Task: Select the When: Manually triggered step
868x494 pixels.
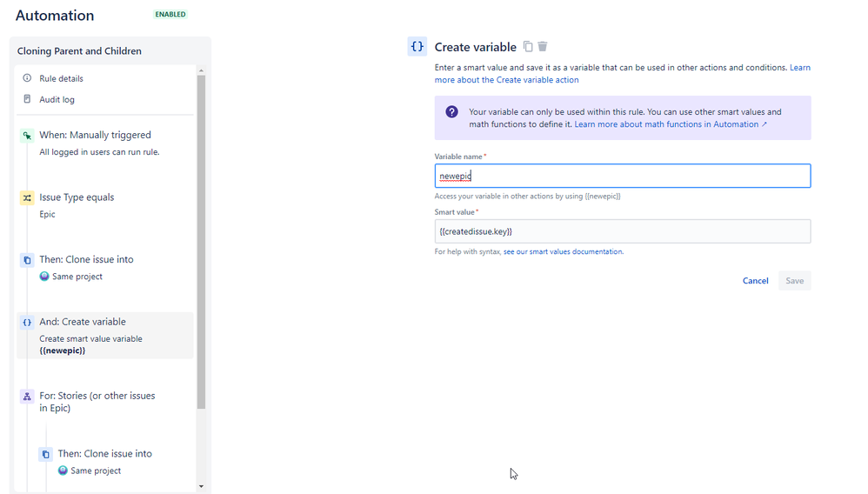Action: pyautogui.click(x=105, y=143)
